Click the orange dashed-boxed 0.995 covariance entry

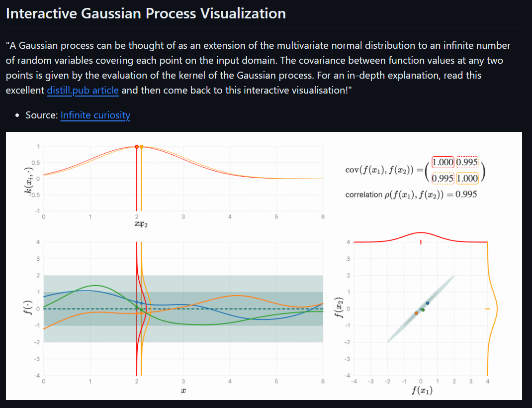tap(442, 178)
